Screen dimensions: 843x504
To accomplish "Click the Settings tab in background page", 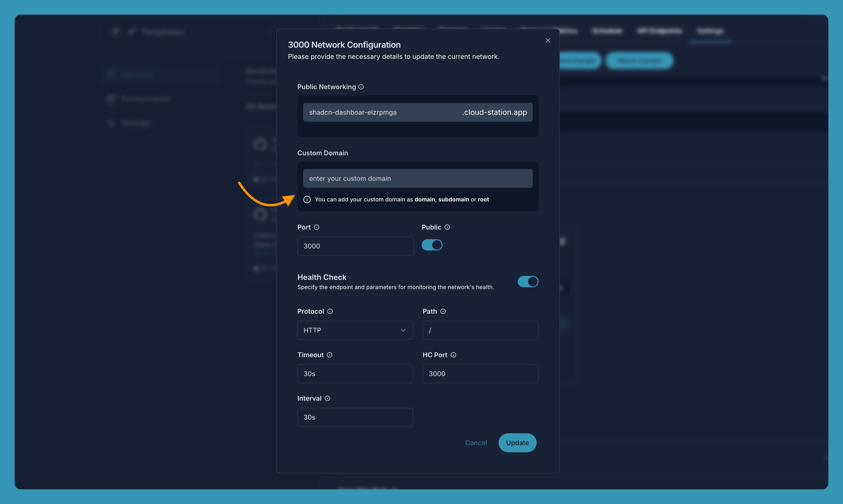I will point(710,31).
